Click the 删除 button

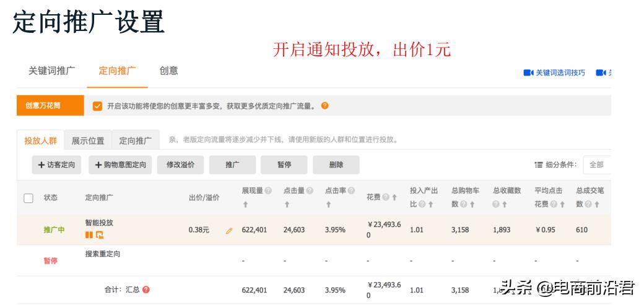[336, 165]
